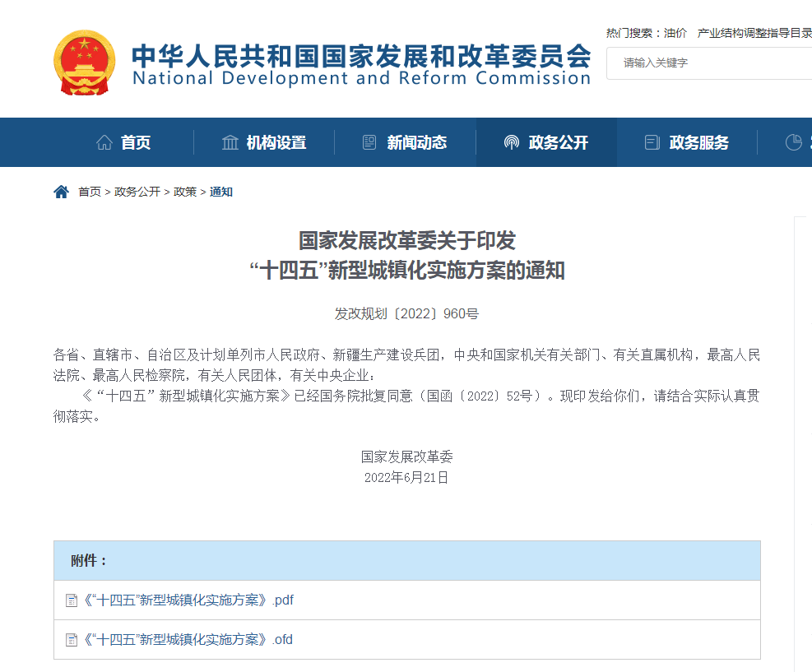Go to 政策 via the breadcrumb trail
The height and width of the screenshot is (672, 812).
[x=185, y=192]
